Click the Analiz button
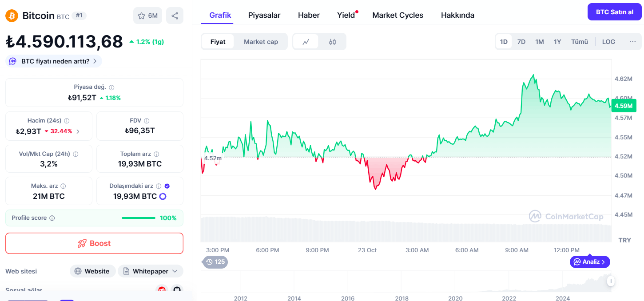This screenshot has width=644, height=301. (590, 262)
